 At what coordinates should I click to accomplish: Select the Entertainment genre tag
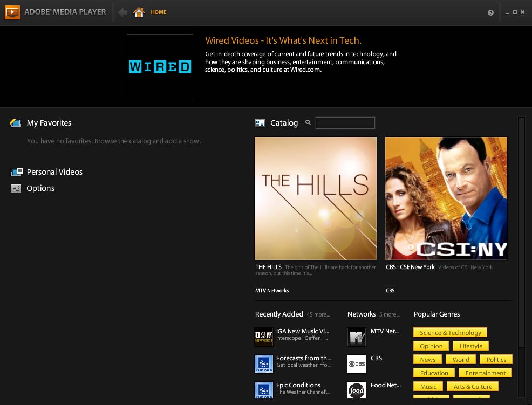(485, 373)
